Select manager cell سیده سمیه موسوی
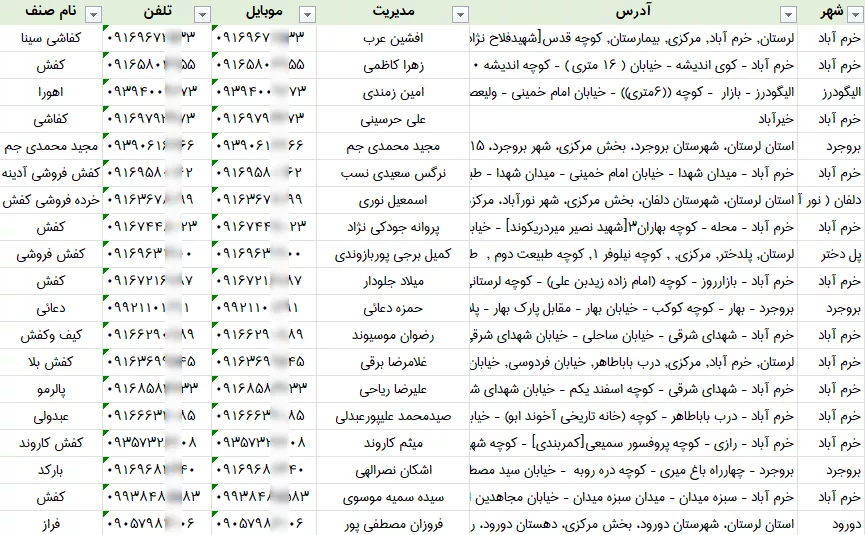Viewport: 865px width, 535px height. 393,497
